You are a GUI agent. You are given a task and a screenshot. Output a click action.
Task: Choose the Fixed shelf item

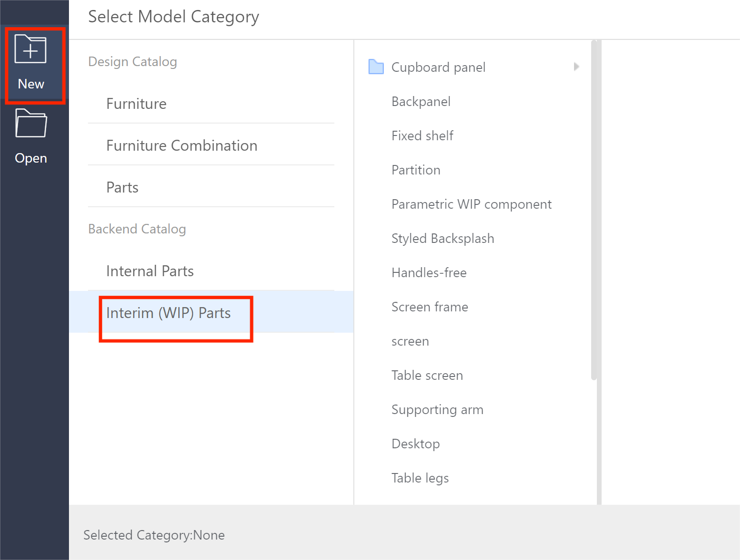(422, 136)
